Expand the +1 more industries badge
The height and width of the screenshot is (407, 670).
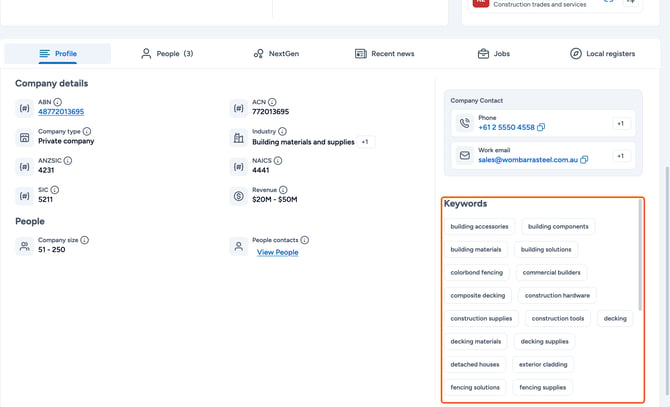(x=365, y=142)
